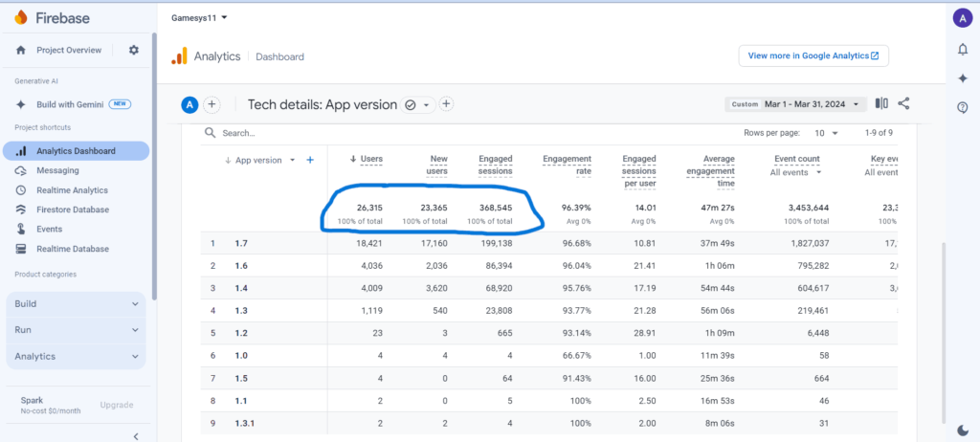
Task: Open the compare view columns icon
Action: tap(881, 104)
